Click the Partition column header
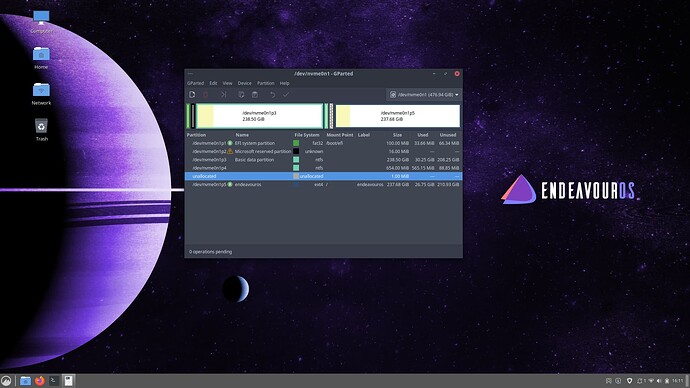 click(x=196, y=135)
